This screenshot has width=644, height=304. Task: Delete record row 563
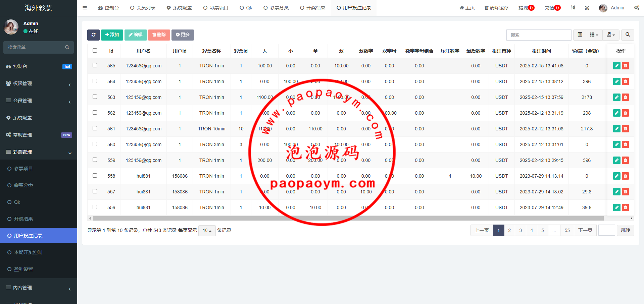pos(625,97)
